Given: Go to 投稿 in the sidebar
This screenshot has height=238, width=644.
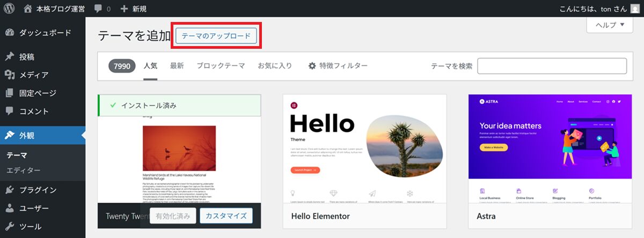Looking at the screenshot, I should pos(27,57).
